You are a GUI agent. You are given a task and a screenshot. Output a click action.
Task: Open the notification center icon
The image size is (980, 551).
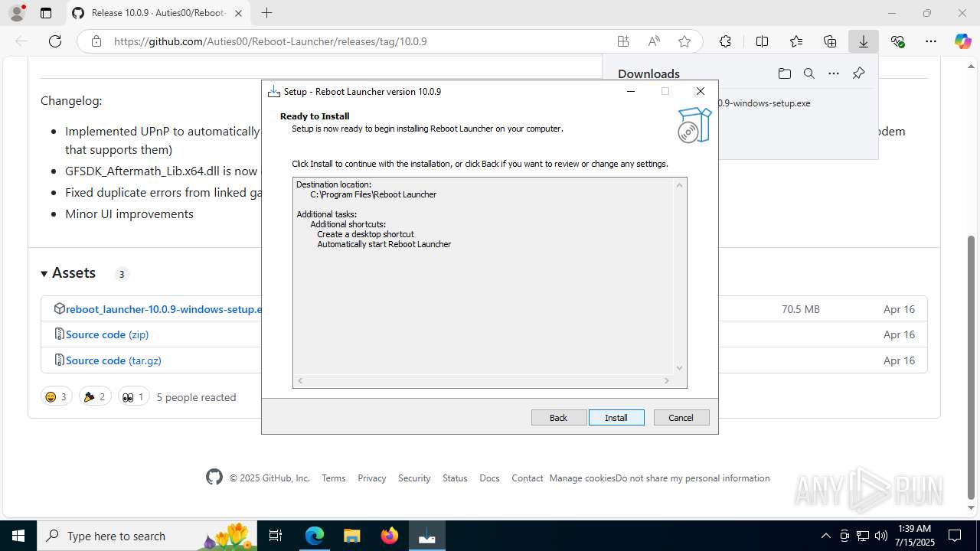pyautogui.click(x=955, y=536)
